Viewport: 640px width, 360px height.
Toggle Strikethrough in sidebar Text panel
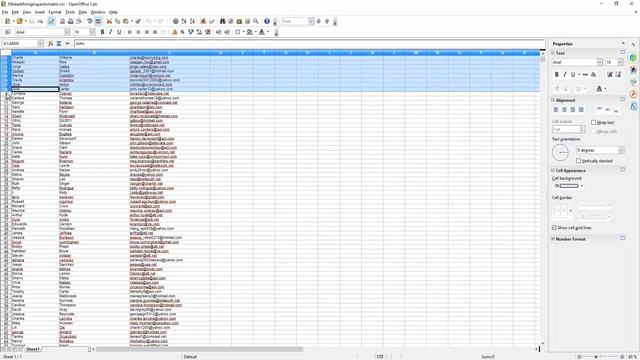[x=585, y=74]
